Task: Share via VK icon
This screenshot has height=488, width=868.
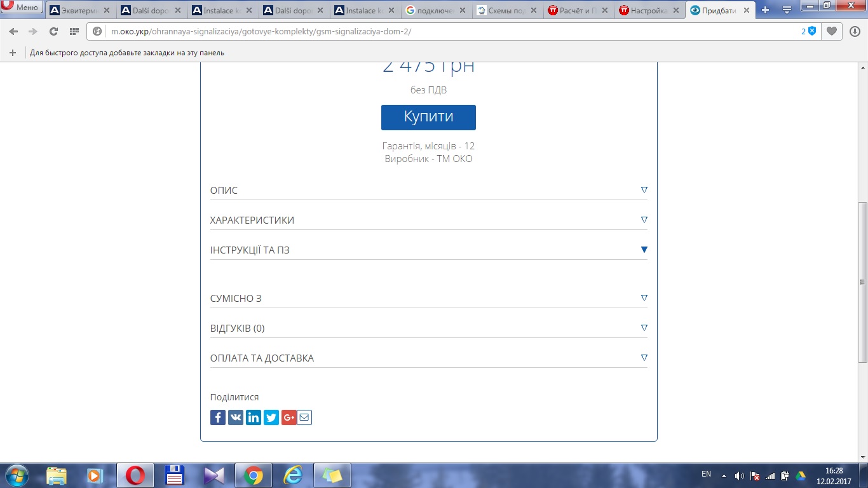Action: (x=236, y=417)
